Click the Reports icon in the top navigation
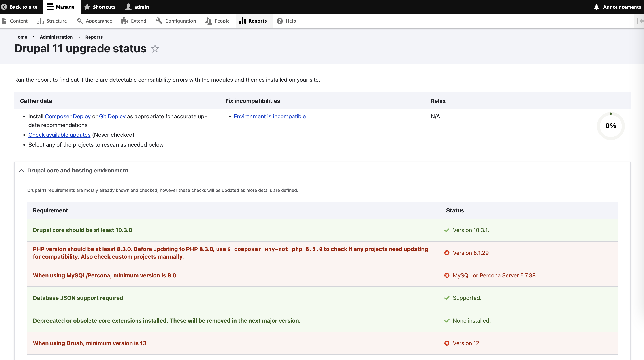Screen dimensions: 644x360 242,21
